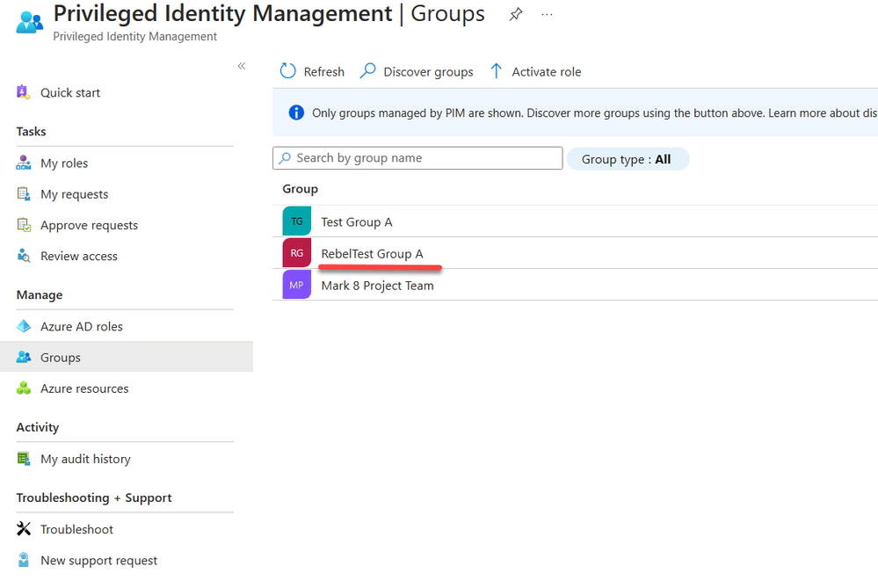Select Approve requests in the sidebar

pos(89,225)
